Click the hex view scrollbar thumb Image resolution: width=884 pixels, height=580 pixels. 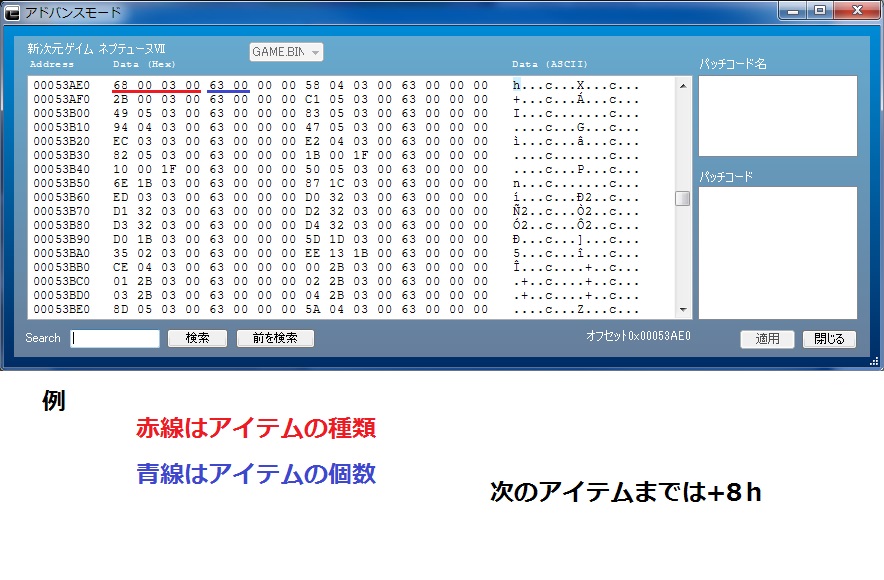pos(683,198)
